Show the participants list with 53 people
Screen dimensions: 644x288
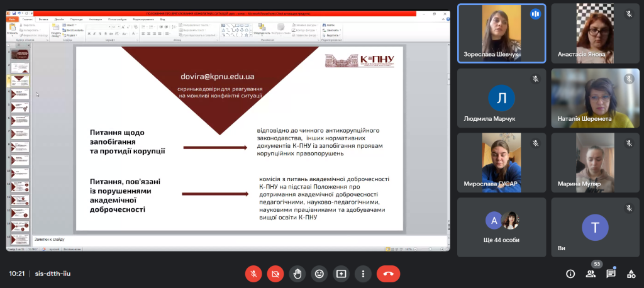click(591, 274)
